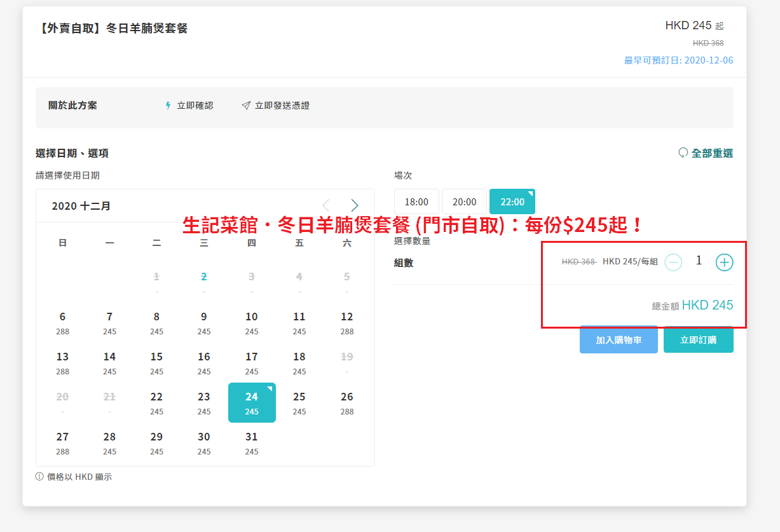Screen dimensions: 780x532
Task: Choose December 14 as the date
Action: (109, 362)
